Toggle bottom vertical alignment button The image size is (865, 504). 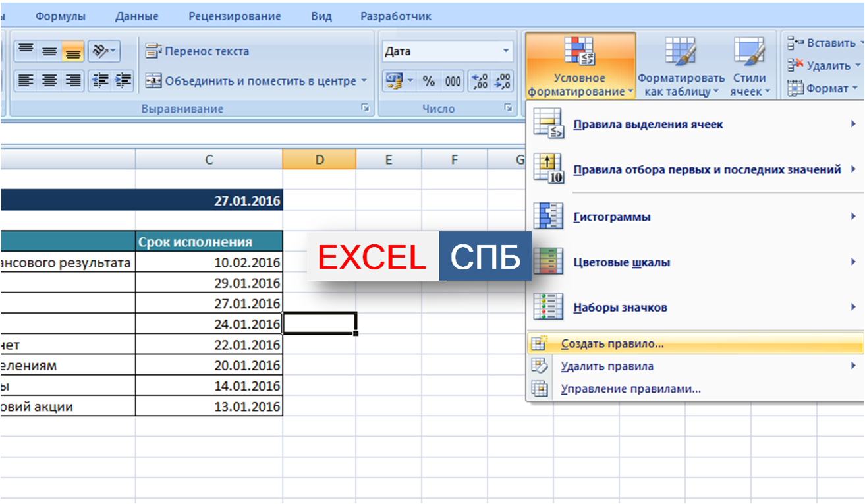click(72, 51)
